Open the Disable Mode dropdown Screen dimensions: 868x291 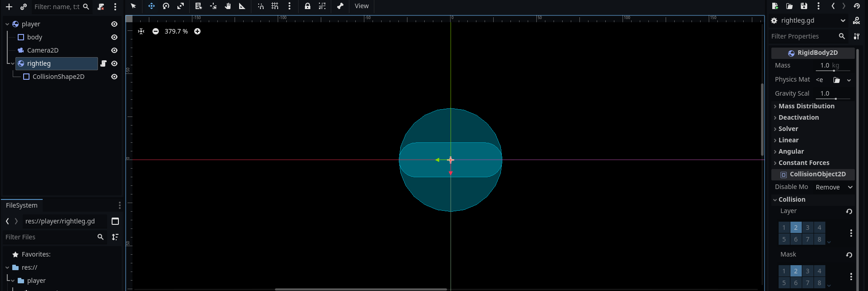[x=834, y=187]
